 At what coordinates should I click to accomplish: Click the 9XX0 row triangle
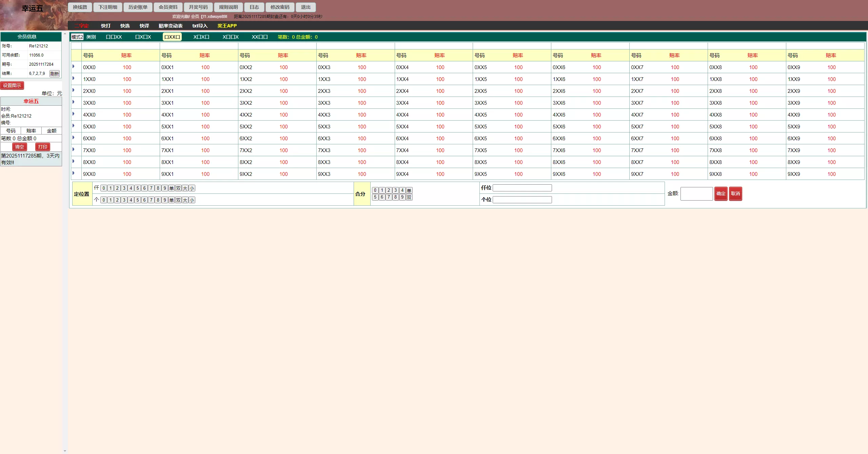(73, 173)
